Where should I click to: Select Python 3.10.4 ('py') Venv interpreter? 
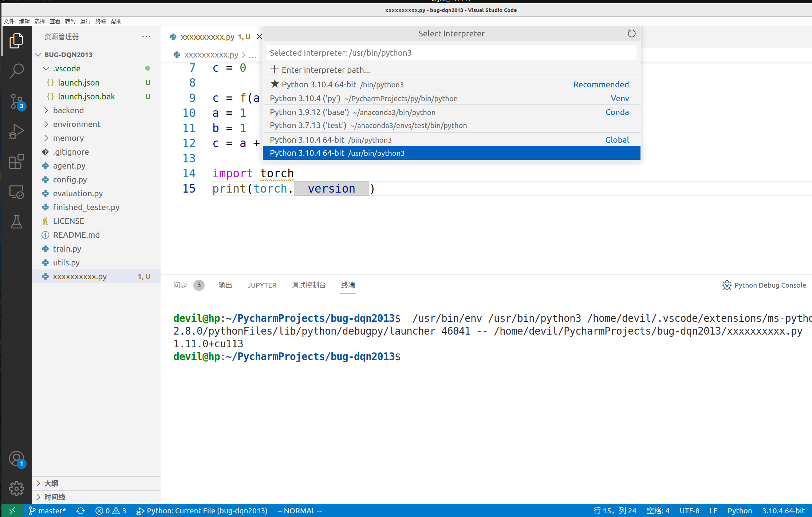click(452, 98)
